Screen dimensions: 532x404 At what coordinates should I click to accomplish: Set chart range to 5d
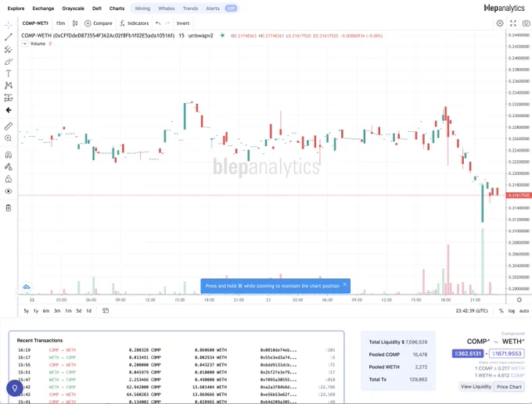tap(79, 311)
